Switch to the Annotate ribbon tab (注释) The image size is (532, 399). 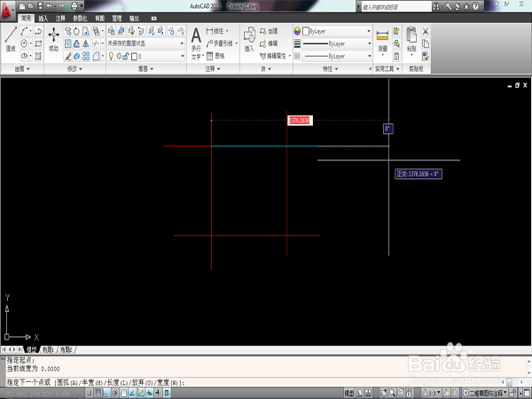pos(60,19)
